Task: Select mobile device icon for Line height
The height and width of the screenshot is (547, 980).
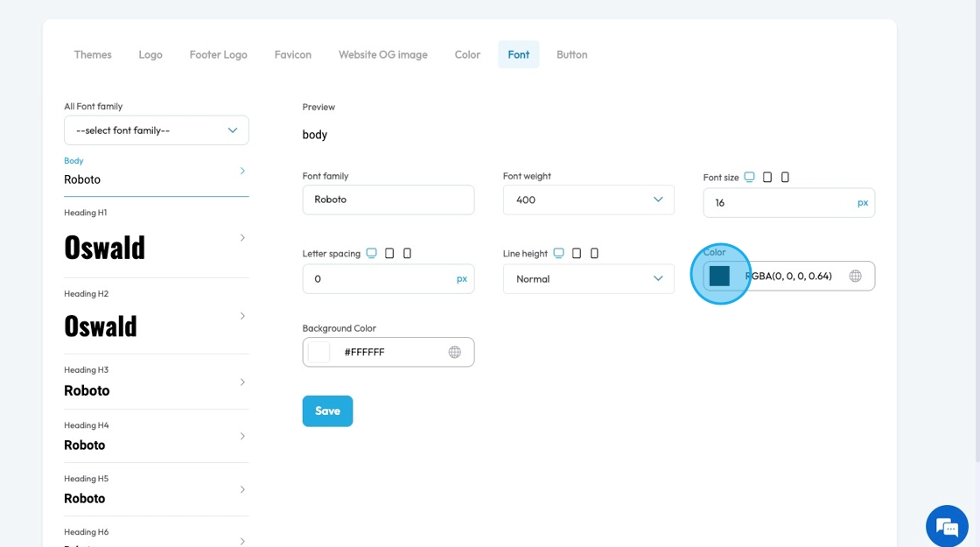Action: tap(594, 253)
